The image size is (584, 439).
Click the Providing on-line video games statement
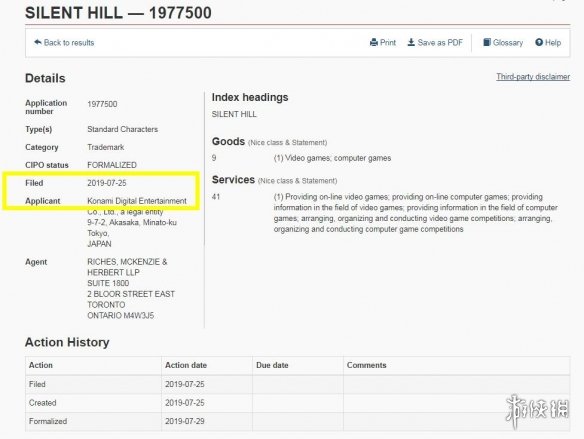pos(416,213)
